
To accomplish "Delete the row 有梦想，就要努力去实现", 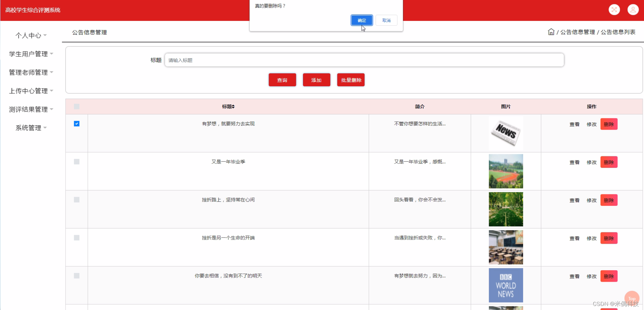I will [609, 124].
